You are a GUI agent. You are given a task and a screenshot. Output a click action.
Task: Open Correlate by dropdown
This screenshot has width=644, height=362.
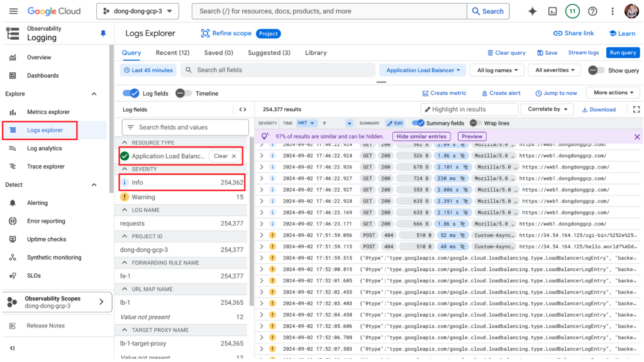547,109
